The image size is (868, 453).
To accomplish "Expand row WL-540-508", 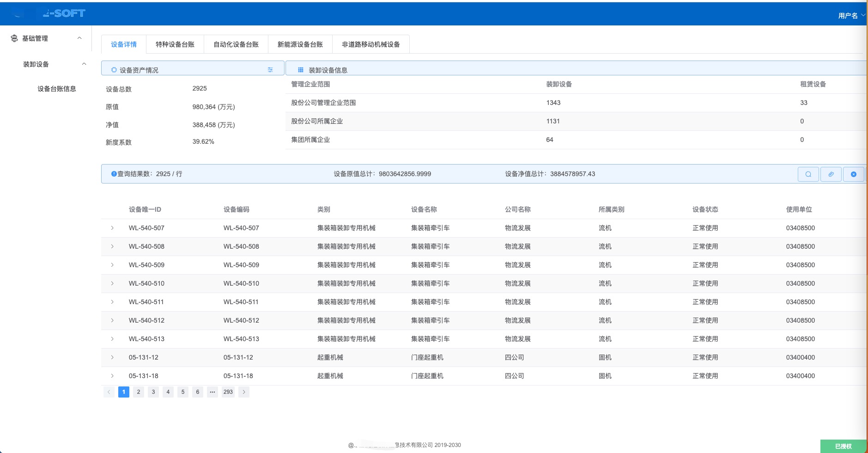I will pos(112,246).
